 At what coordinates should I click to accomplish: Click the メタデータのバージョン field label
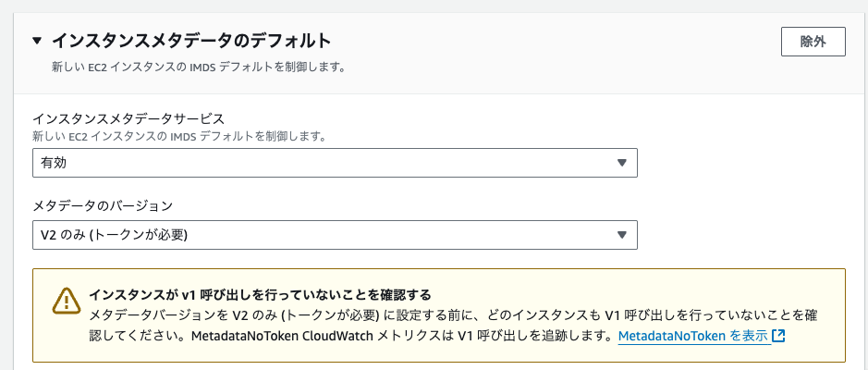(103, 206)
